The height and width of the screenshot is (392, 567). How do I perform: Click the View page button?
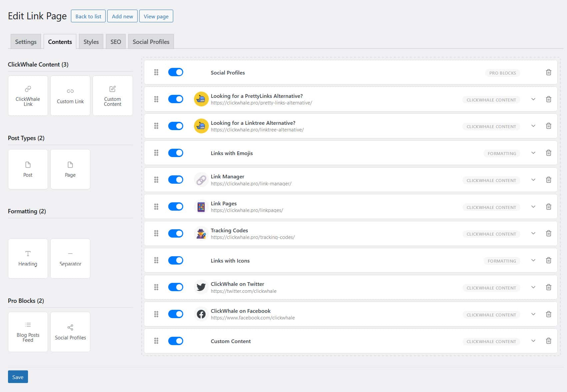pyautogui.click(x=156, y=16)
